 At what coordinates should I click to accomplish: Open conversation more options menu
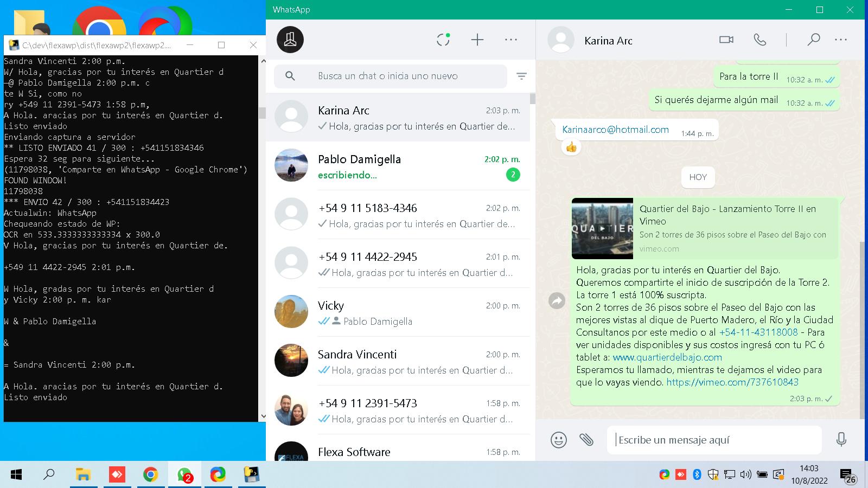841,40
